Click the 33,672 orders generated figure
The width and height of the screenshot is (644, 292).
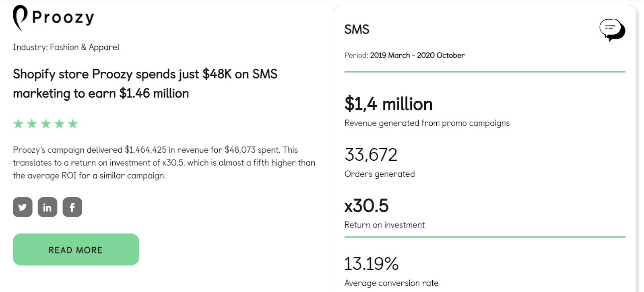pyautogui.click(x=371, y=155)
